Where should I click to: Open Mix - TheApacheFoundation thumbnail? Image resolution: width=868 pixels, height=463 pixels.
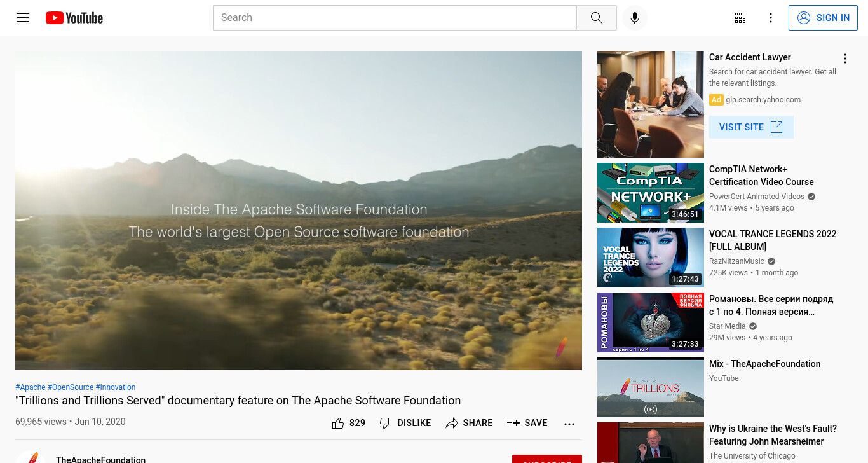[651, 387]
